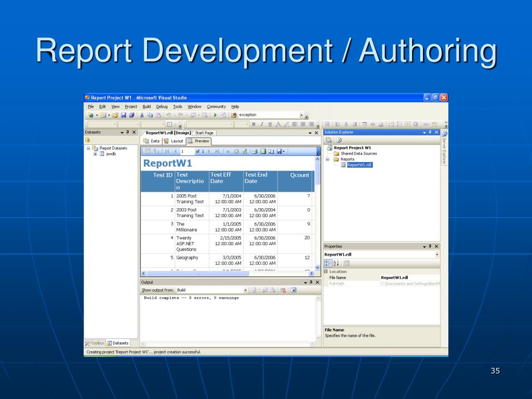Open the Solution Explorer window position dropdown

pos(424,132)
